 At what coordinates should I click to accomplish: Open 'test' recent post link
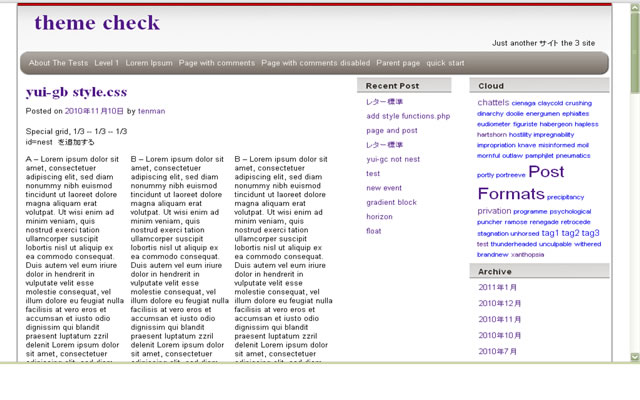[373, 173]
